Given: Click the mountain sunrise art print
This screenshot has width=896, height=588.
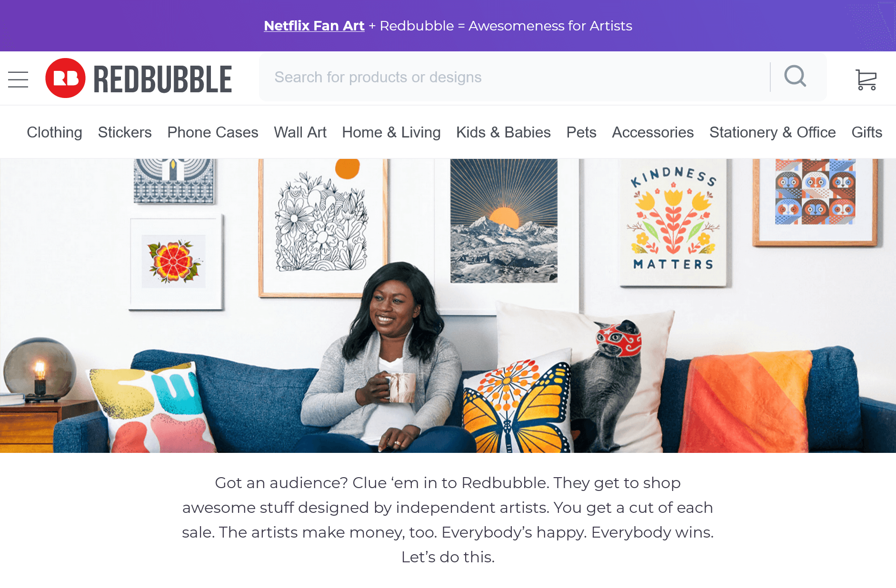Looking at the screenshot, I should [x=504, y=220].
